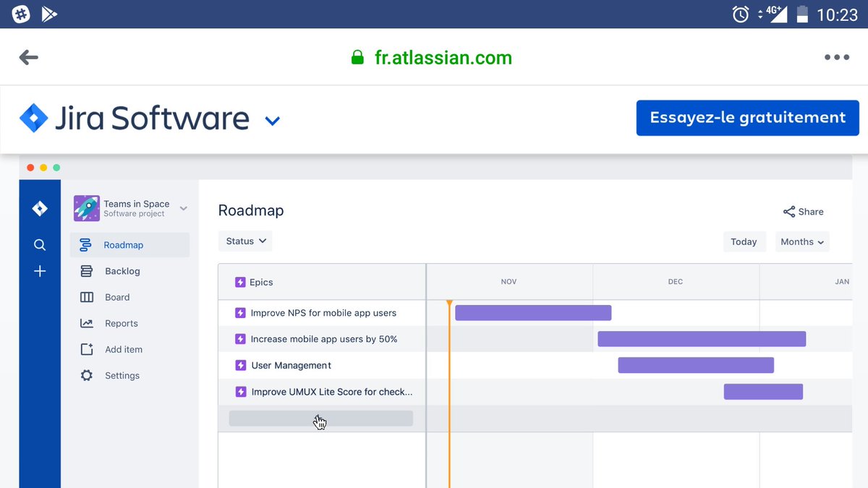
Task: Open search via magnifier icon
Action: pos(40,245)
